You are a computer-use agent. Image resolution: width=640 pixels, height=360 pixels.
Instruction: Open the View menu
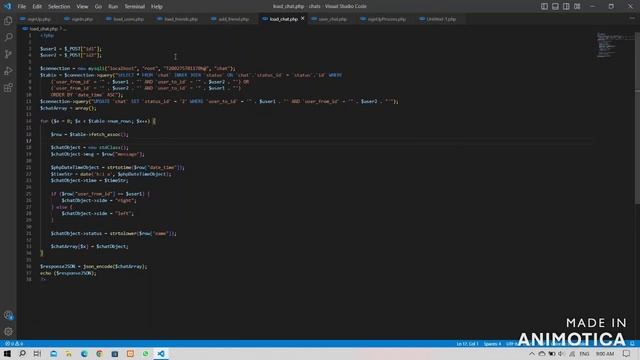(82, 7)
